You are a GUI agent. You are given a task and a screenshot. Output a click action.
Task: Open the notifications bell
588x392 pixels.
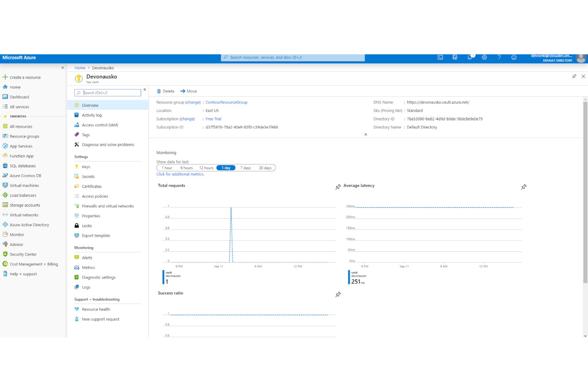[x=470, y=57]
